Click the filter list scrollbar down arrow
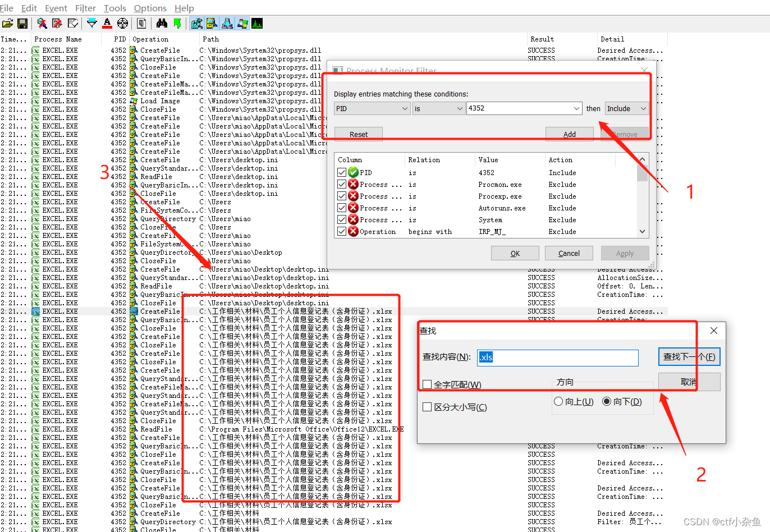The width and height of the screenshot is (770, 532). click(x=643, y=231)
